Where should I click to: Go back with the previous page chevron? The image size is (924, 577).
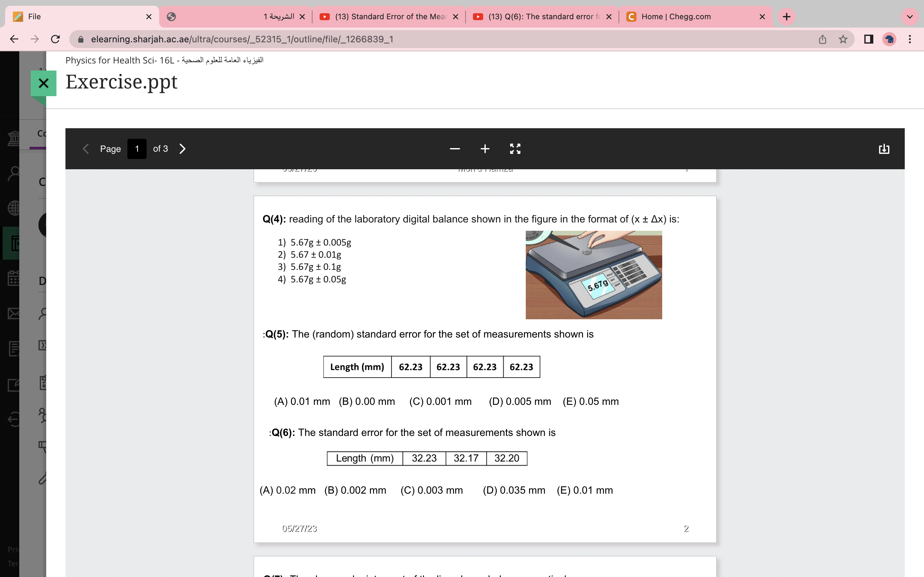click(86, 149)
